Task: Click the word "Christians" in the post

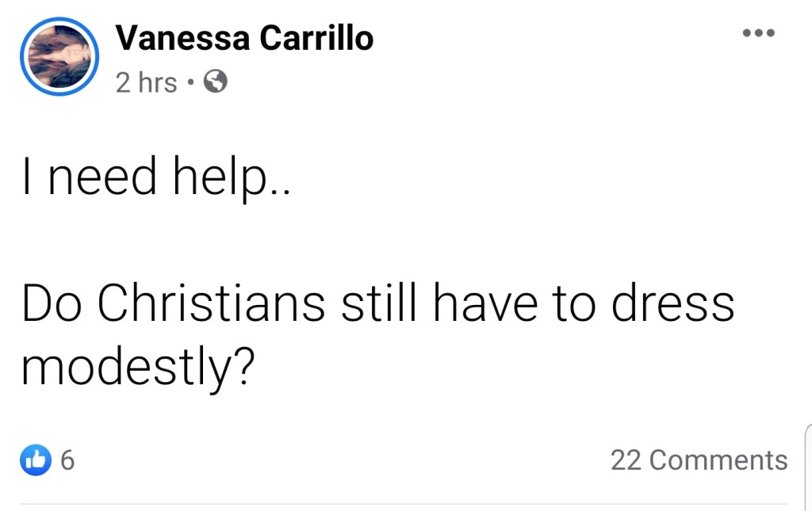Action: click(210, 303)
